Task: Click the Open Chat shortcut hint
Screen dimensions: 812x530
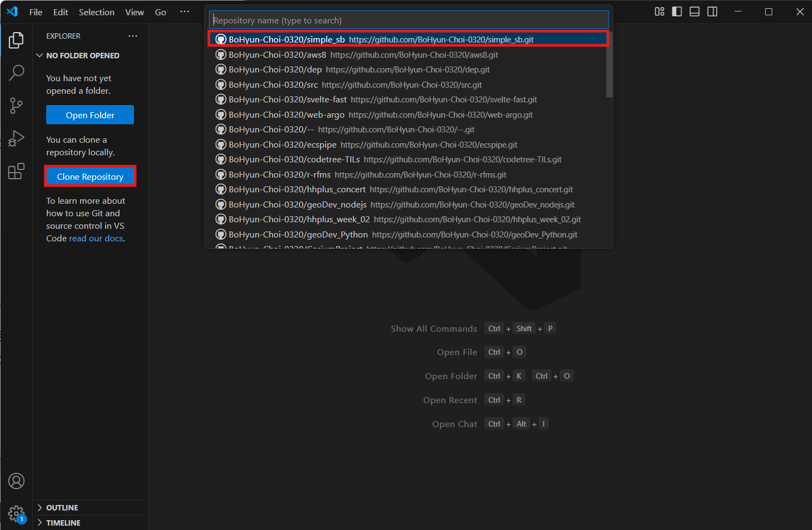Action: (454, 424)
